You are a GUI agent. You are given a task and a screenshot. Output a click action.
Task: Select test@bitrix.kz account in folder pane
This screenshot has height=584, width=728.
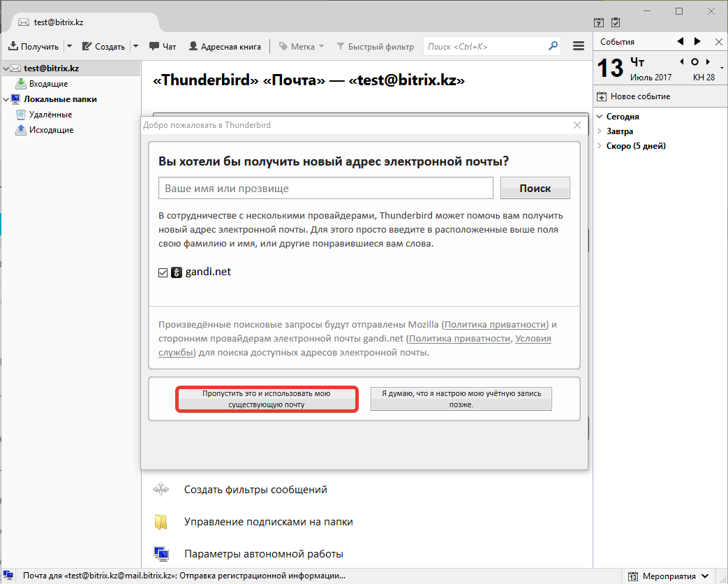(51, 68)
